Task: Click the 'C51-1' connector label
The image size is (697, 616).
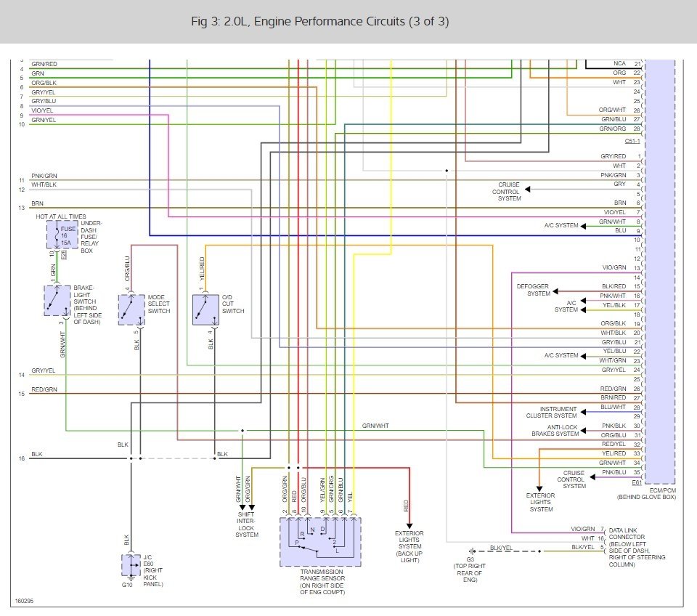Action: [632, 141]
